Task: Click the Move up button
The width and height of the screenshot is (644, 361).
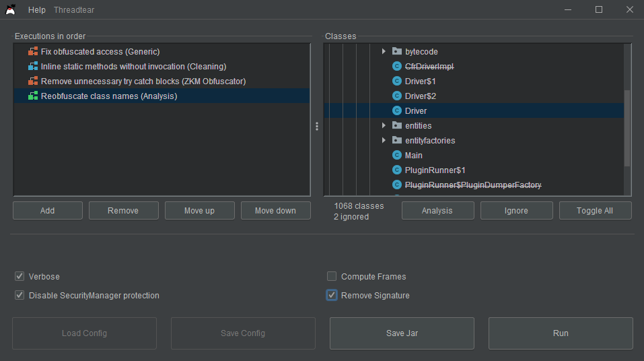Action: (200, 211)
